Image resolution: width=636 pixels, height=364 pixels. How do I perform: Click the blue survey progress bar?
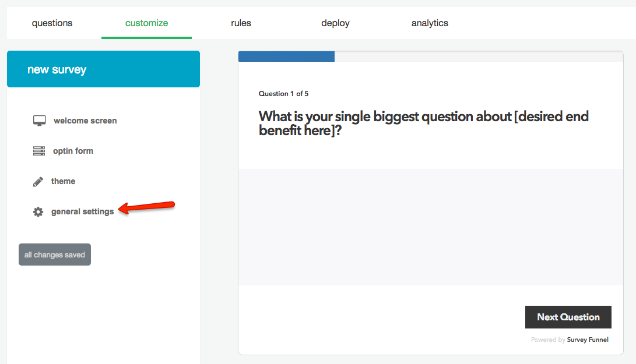[286, 56]
